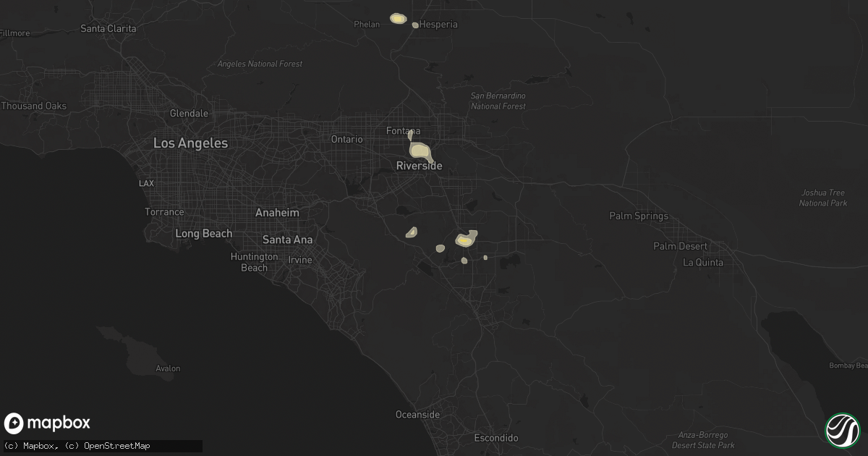This screenshot has width=868, height=456.
Task: Click the Hesperia town label
Action: [x=439, y=24]
